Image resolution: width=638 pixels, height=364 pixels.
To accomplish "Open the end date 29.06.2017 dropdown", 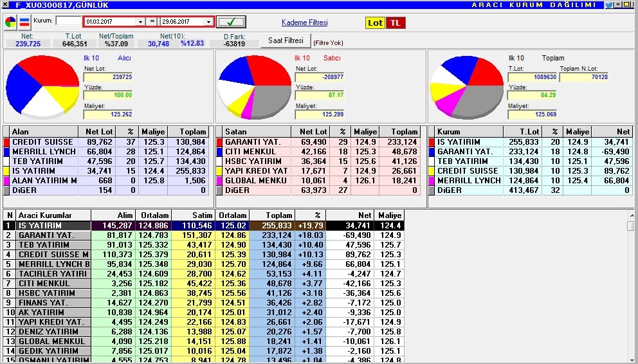I will coord(208,22).
